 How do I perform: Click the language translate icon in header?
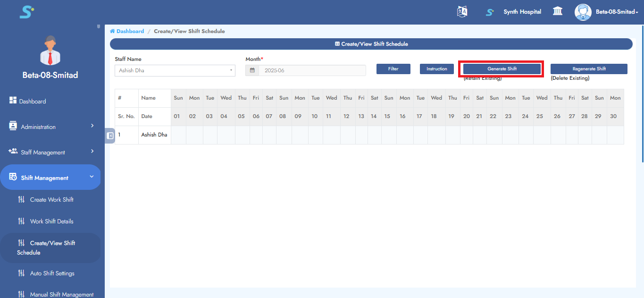pos(462,12)
